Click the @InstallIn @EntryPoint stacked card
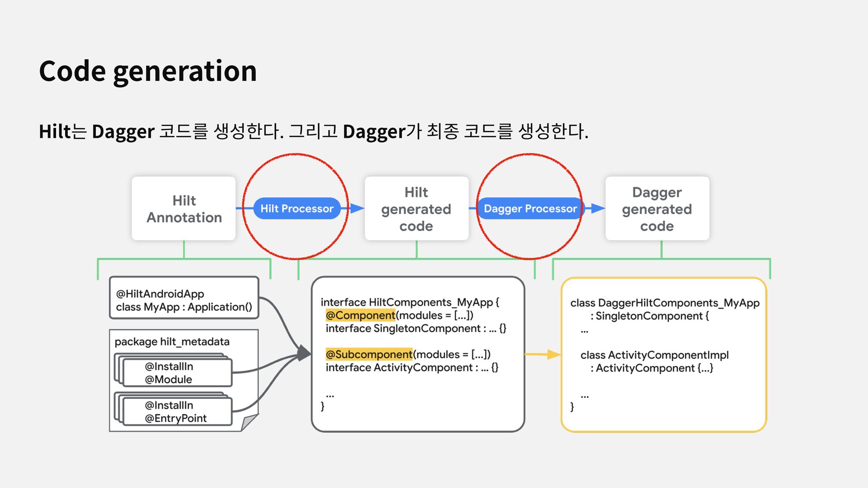The width and height of the screenshot is (868, 488). tap(177, 412)
